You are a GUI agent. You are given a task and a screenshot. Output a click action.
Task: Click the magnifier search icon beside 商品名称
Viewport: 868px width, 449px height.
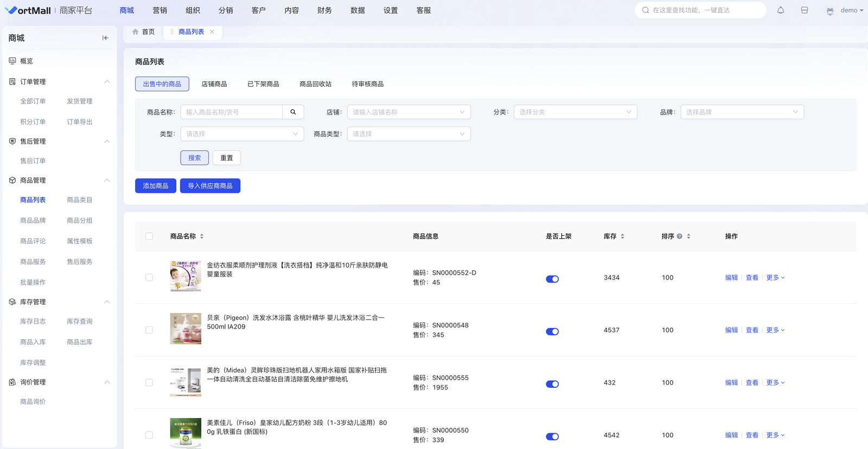pos(293,112)
